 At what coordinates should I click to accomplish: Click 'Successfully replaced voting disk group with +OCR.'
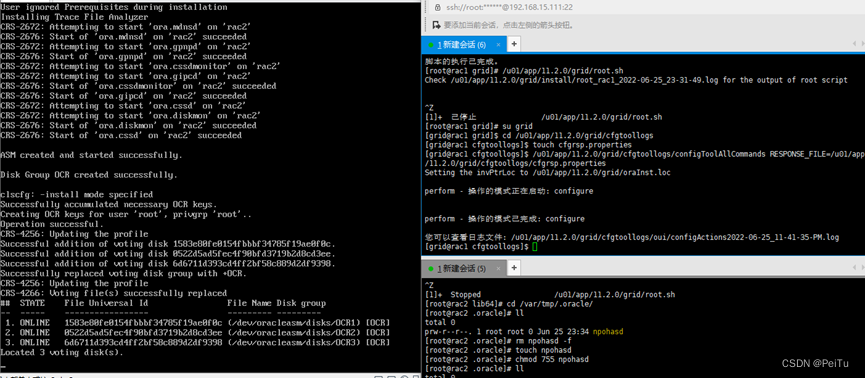124,274
